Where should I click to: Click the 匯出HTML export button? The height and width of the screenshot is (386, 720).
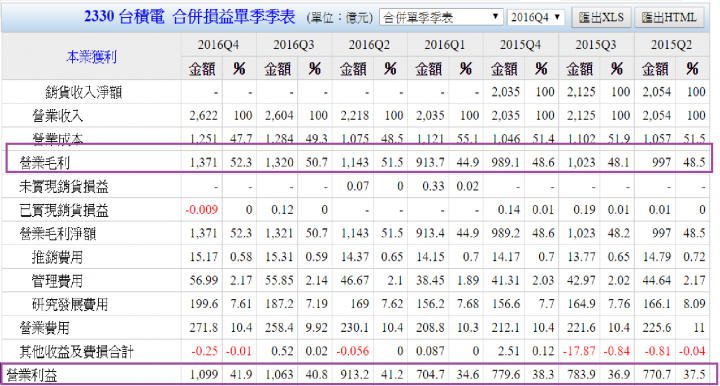click(669, 17)
